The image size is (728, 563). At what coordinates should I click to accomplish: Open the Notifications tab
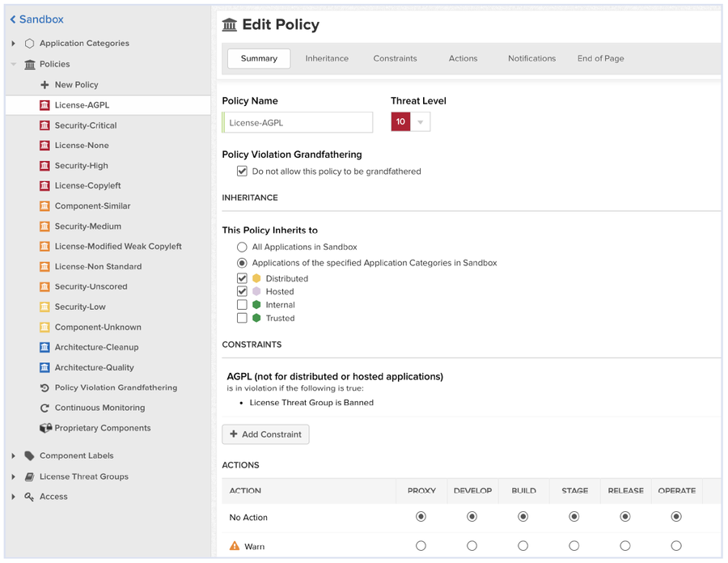click(x=531, y=58)
